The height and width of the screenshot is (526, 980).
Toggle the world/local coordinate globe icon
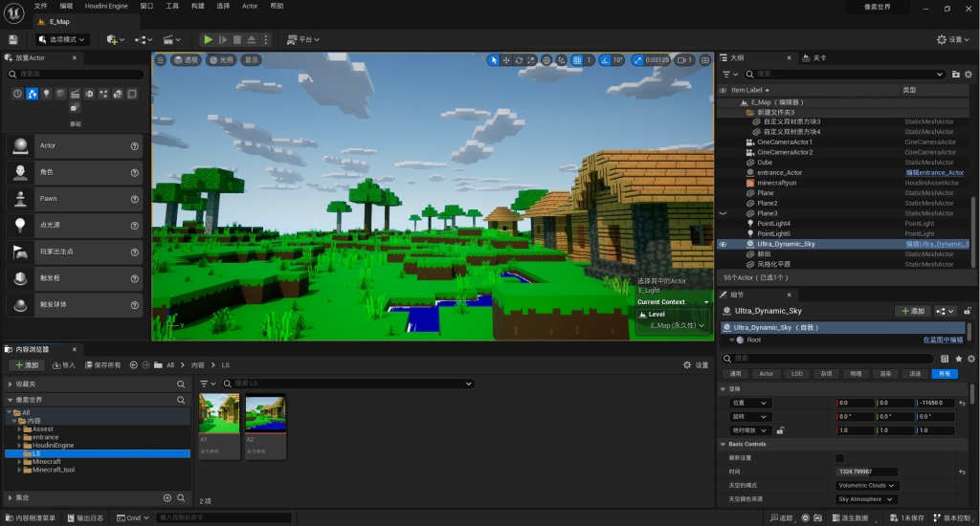click(546, 60)
